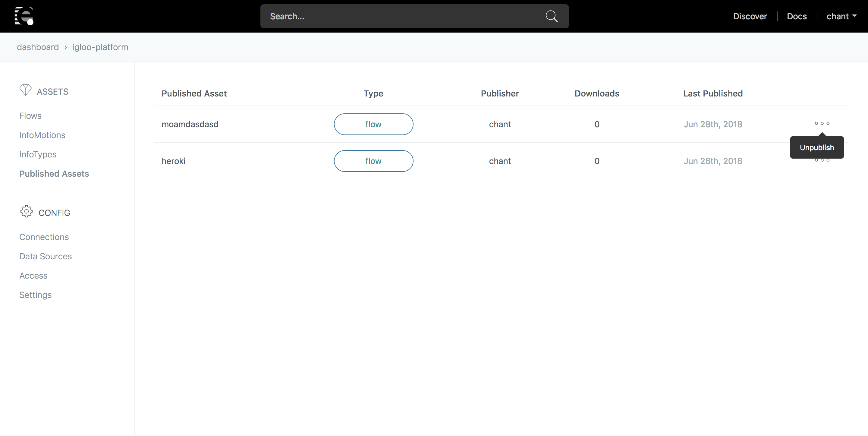
Task: Click the Assets diamond icon
Action: [25, 90]
